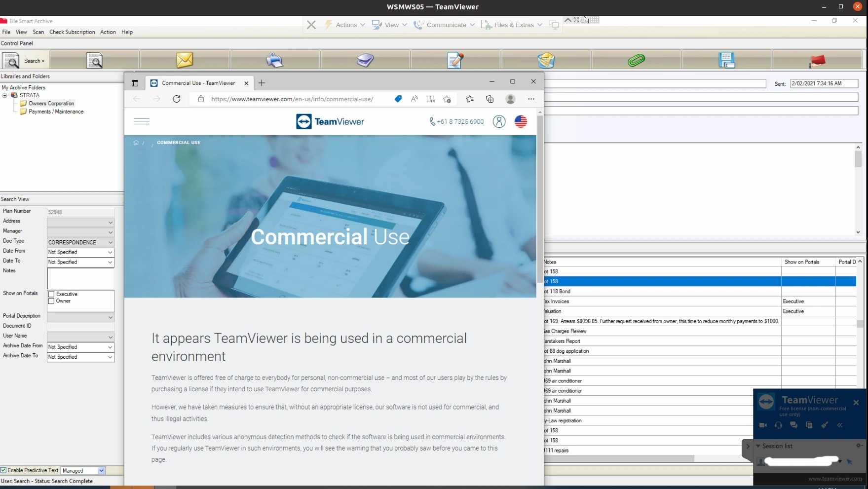Viewport: 868px width, 489px height.
Task: Collapse TeamViewer panel icons with double chevron
Action: point(839,425)
